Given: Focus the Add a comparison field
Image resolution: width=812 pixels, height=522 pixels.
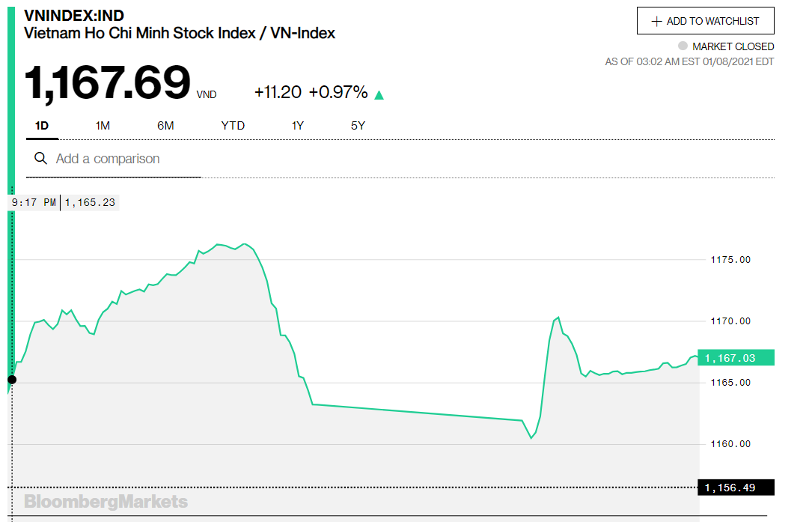Looking at the screenshot, I should click(114, 159).
